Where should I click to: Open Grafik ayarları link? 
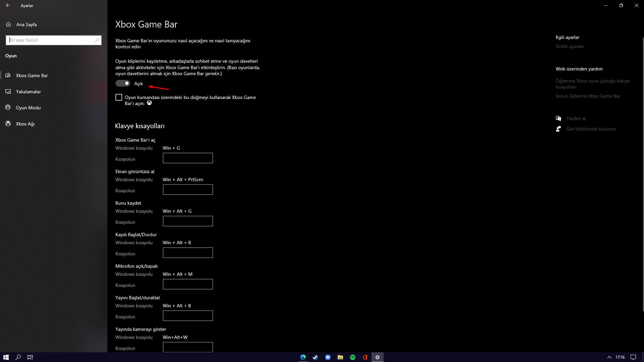point(570,46)
